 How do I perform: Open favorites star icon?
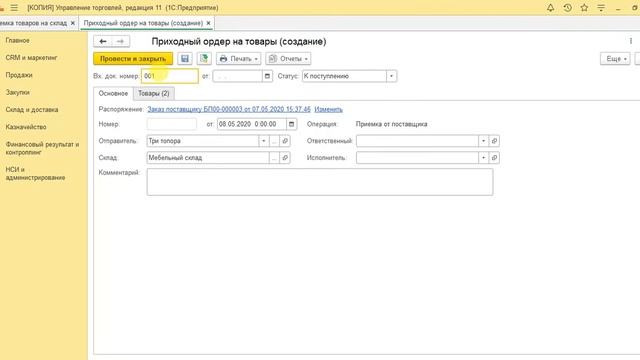584,8
